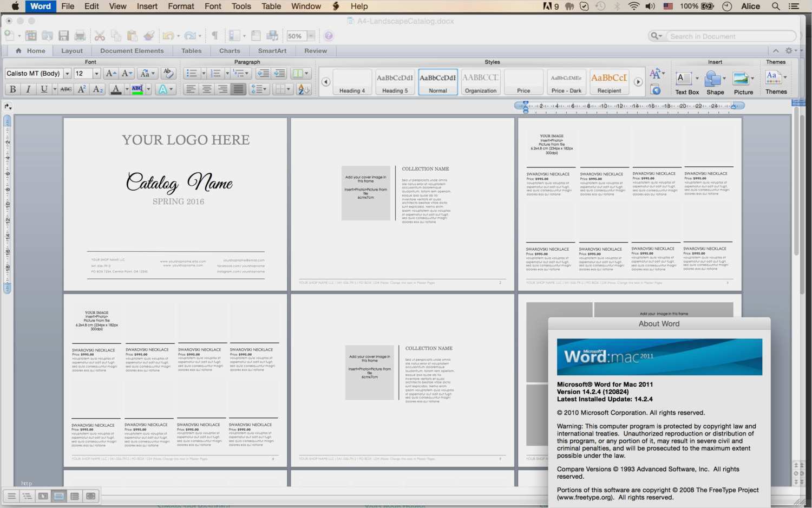Toggle Bold formatting

(x=12, y=89)
